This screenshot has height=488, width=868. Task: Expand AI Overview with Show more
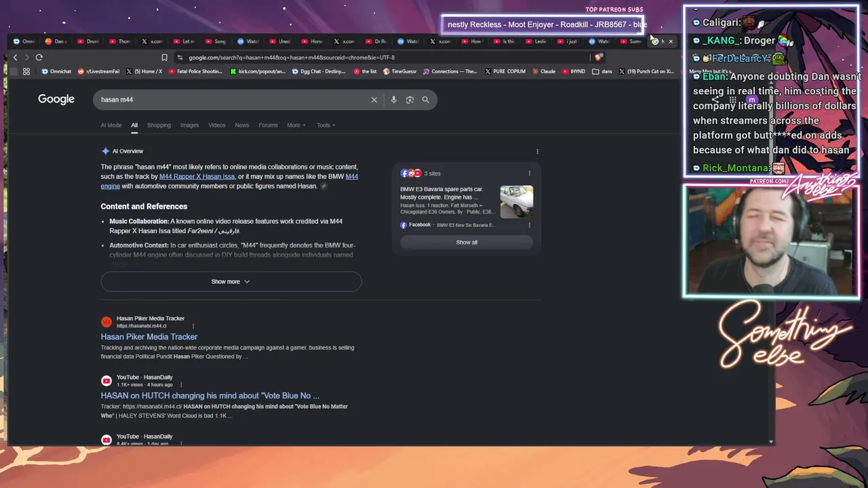tap(231, 282)
